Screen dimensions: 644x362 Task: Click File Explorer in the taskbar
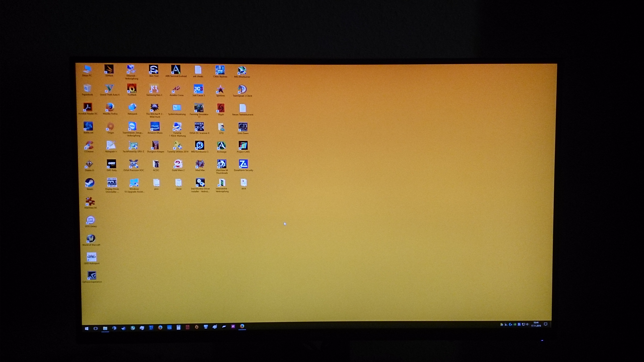point(105,328)
